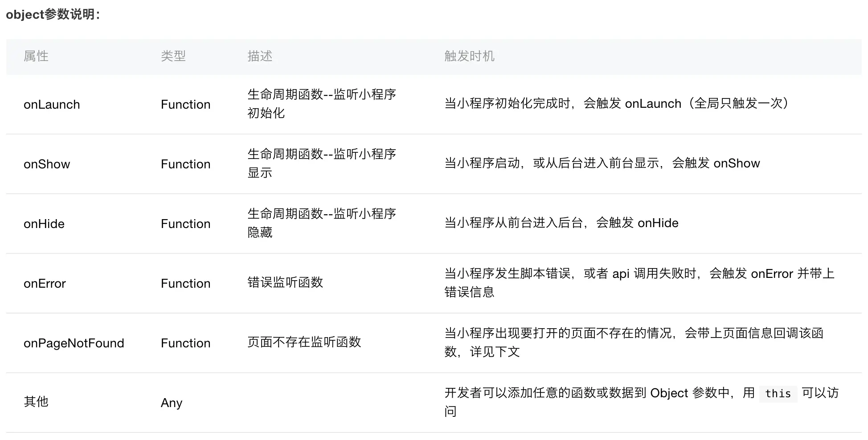Click onShow trigger timing description
Viewport: 868px width, 440px height.
[x=602, y=163]
